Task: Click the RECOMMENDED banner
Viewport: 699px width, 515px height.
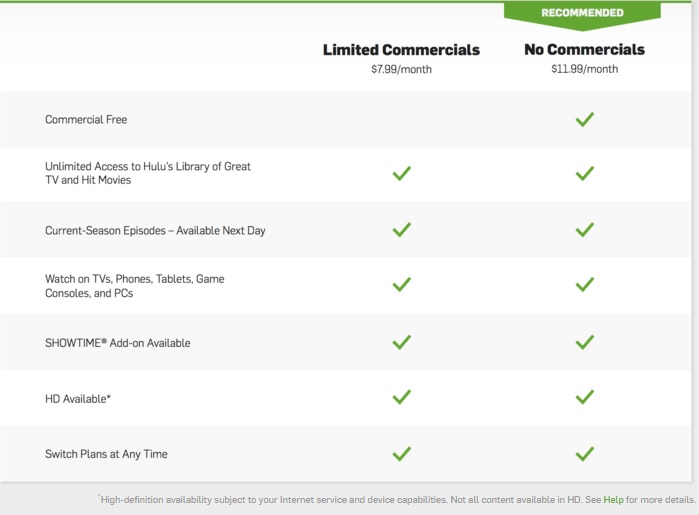Action: click(x=582, y=15)
